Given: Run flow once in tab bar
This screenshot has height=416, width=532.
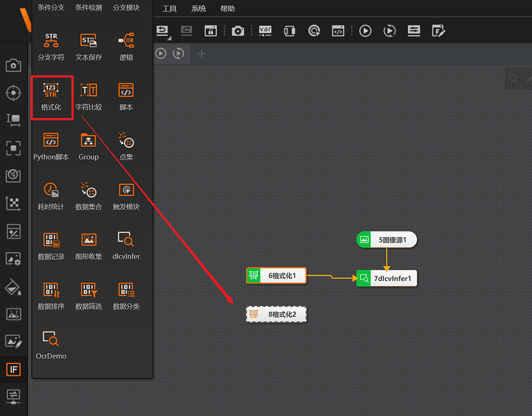Looking at the screenshot, I should [x=161, y=53].
